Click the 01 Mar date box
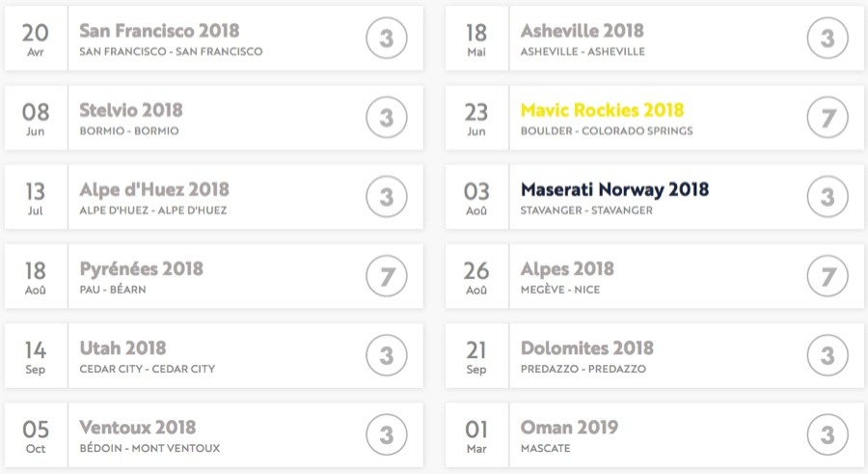The image size is (868, 474). click(476, 434)
